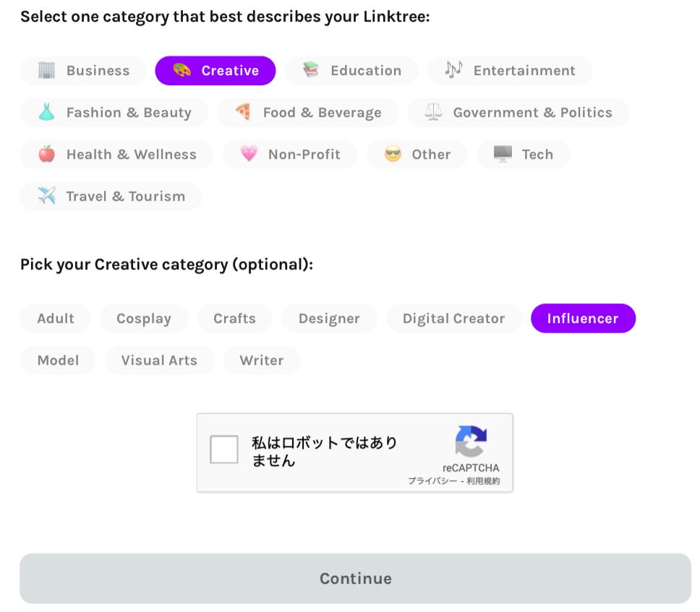Deselect the Creative category chip
700x612 pixels.
coord(215,71)
